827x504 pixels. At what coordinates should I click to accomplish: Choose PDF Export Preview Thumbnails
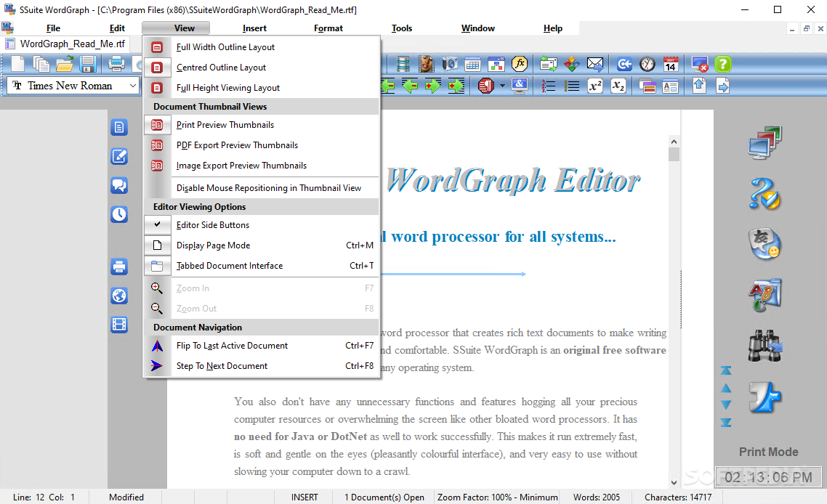click(x=262, y=145)
